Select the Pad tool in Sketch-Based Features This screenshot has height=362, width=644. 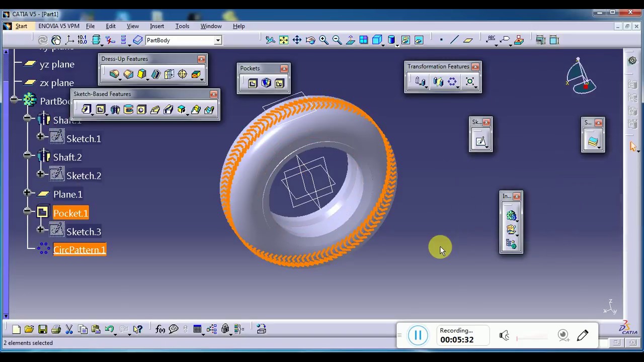tap(87, 110)
